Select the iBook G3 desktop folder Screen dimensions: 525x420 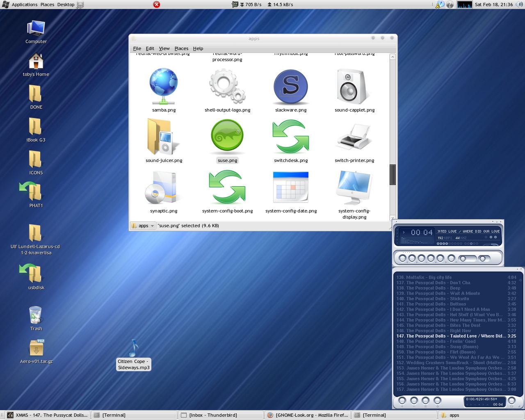[35, 127]
